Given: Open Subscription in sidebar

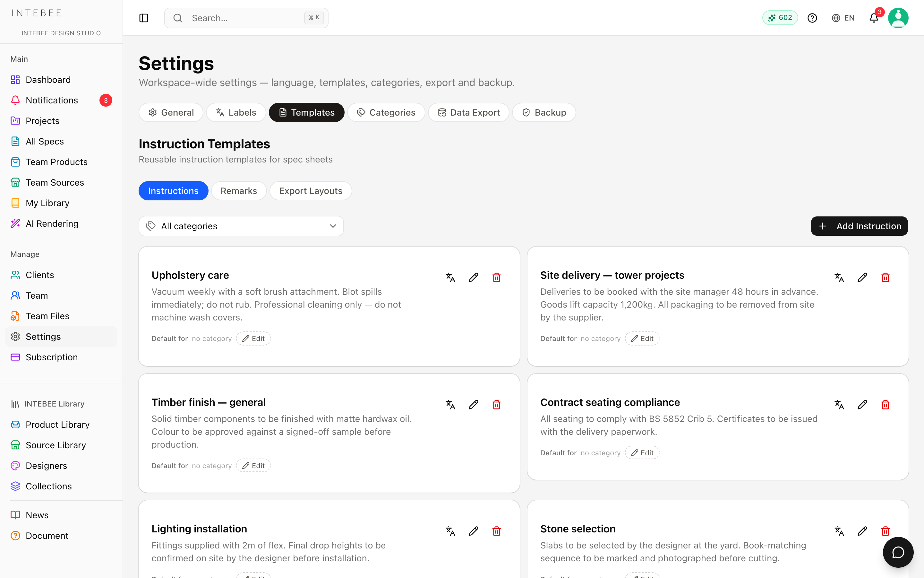Looking at the screenshot, I should [x=61, y=357].
